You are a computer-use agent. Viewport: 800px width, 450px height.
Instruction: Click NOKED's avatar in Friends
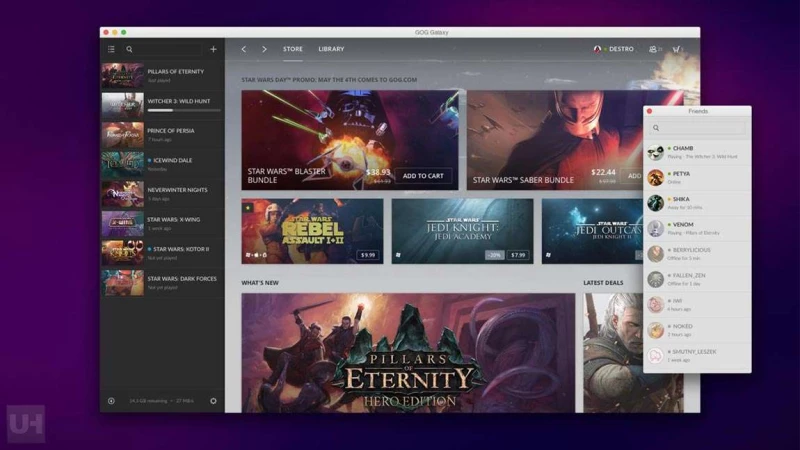(656, 331)
